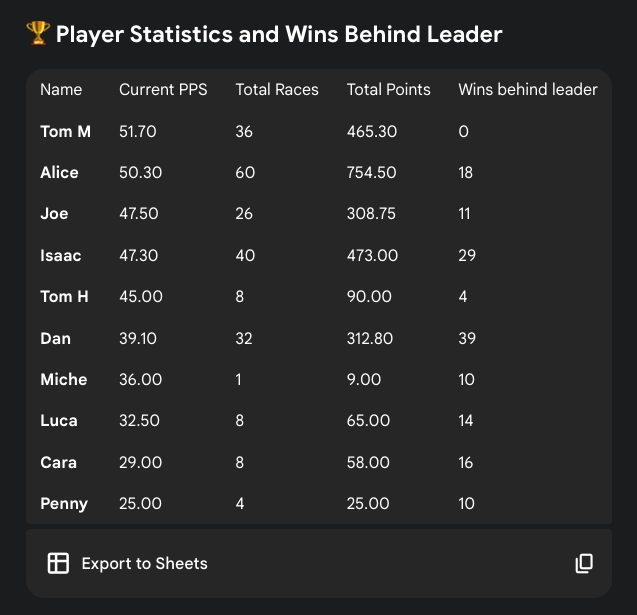Click the trophy emoji in the title

point(38,35)
